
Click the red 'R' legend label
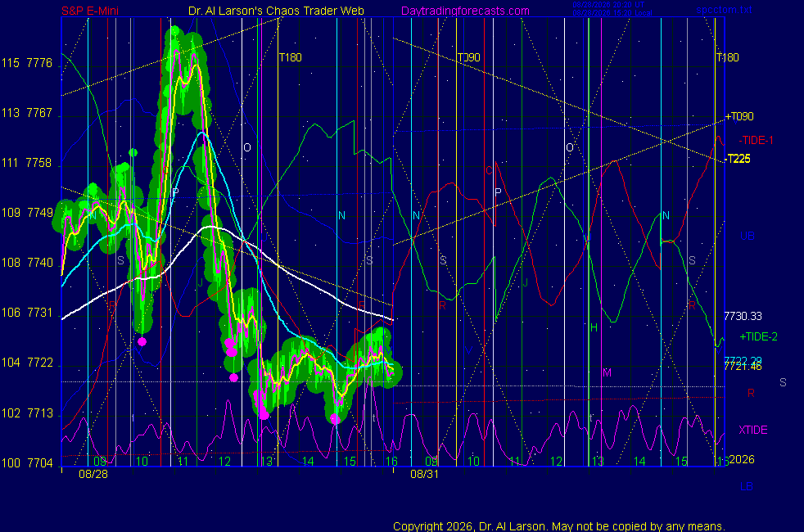pyautogui.click(x=751, y=393)
